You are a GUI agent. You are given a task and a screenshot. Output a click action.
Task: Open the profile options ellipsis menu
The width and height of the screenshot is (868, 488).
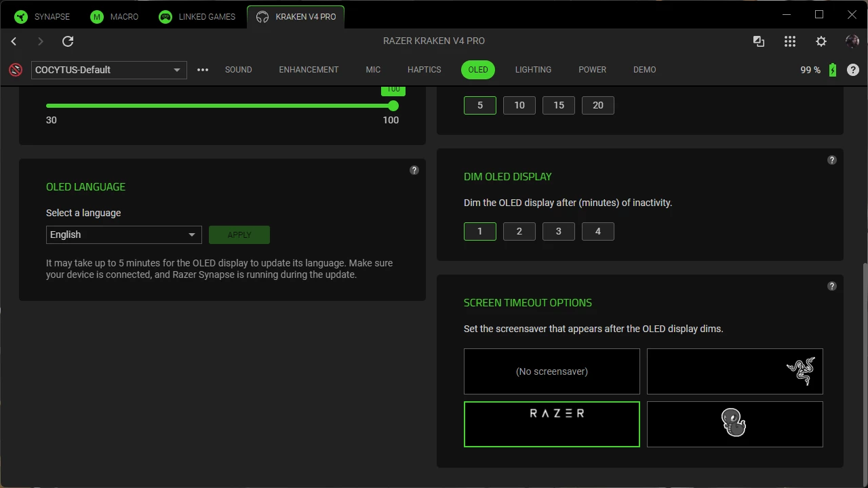[x=203, y=70]
